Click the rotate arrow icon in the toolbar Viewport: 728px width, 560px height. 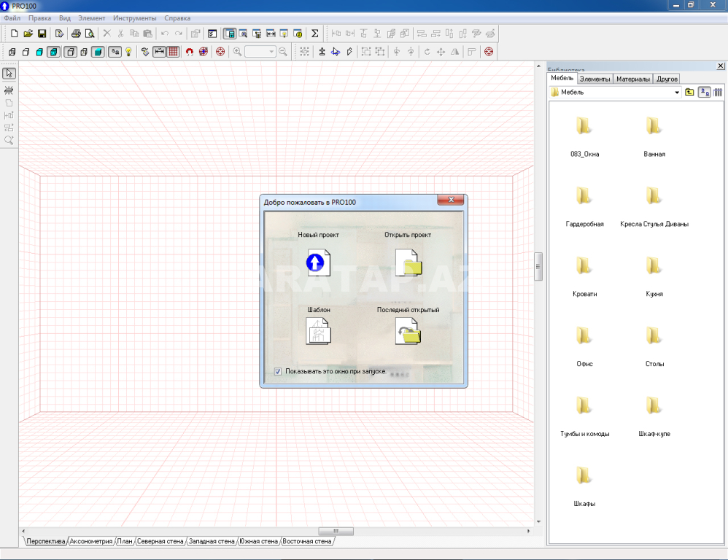[x=427, y=52]
